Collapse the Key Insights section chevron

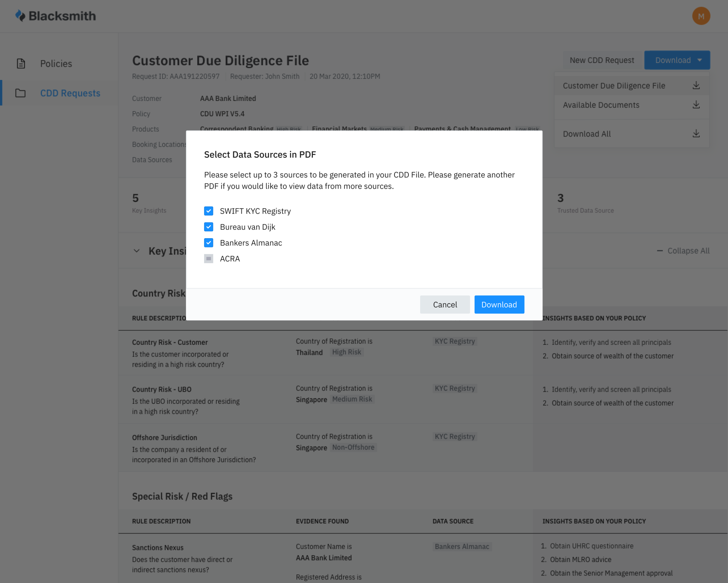pos(136,251)
